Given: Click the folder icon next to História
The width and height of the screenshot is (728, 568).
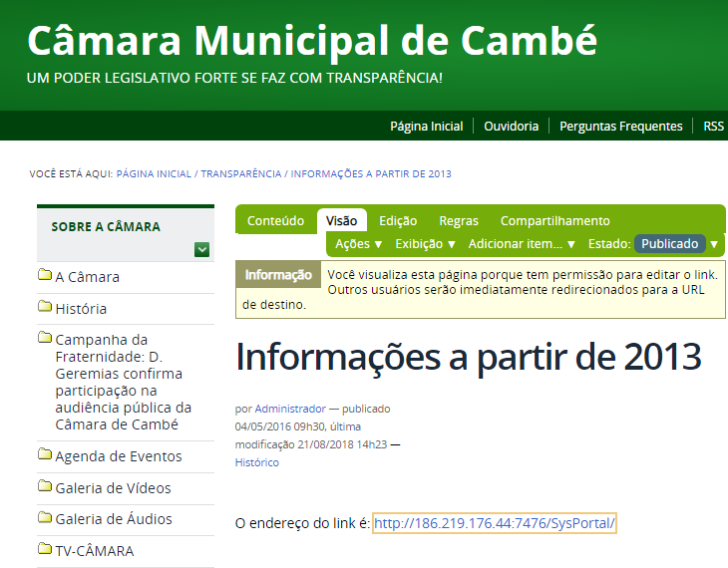Looking at the screenshot, I should [x=45, y=308].
